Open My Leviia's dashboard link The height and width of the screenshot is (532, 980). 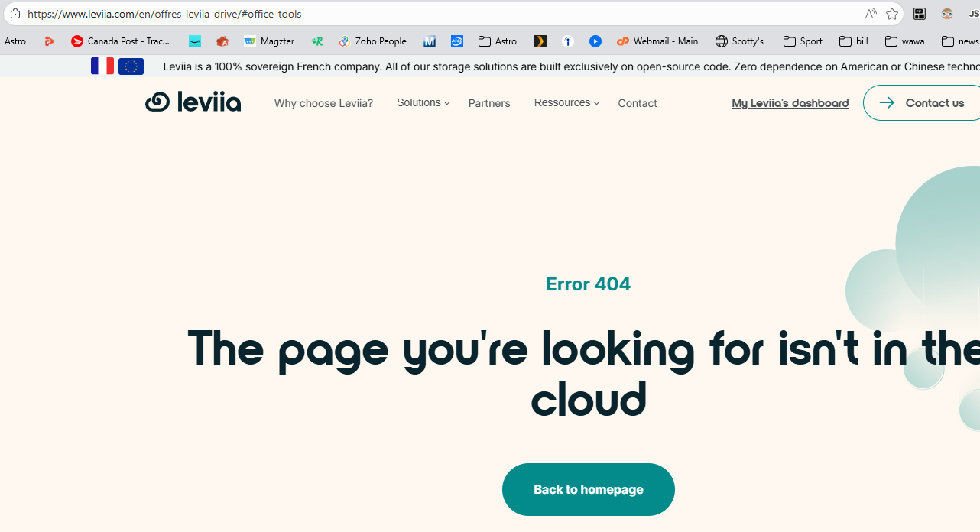(x=790, y=102)
